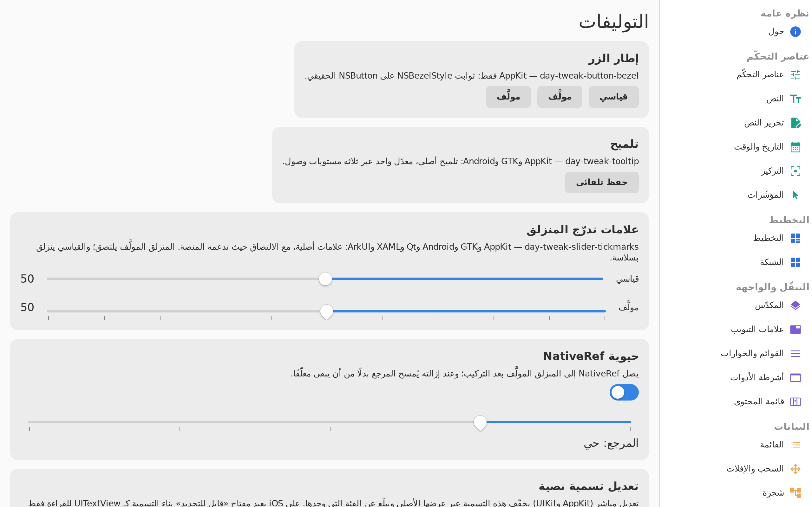Click the التركيز focus icon
Image resolution: width=812 pixels, height=507 pixels.
tap(795, 171)
